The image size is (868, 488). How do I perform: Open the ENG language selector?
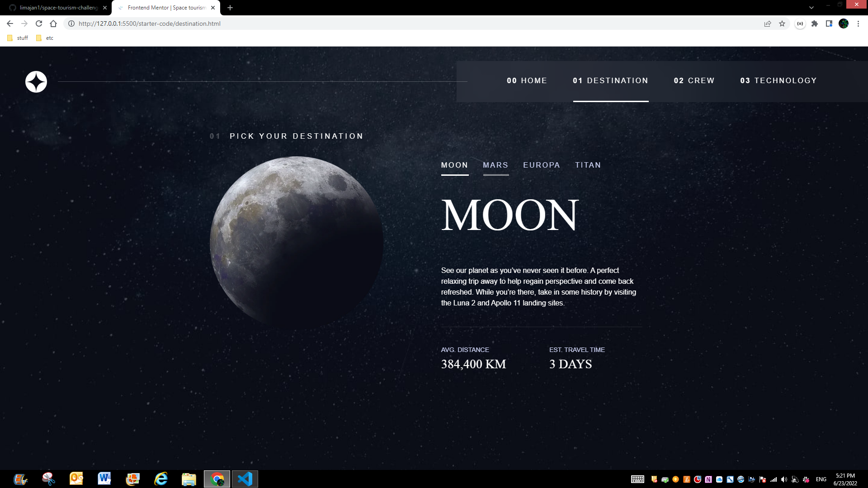coord(821,479)
